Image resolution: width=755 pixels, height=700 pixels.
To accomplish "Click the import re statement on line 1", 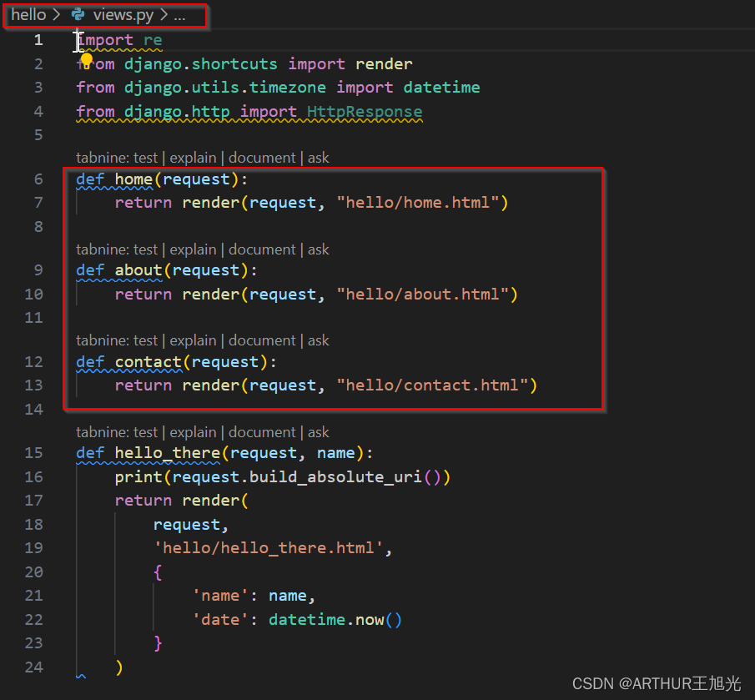I will click(119, 39).
